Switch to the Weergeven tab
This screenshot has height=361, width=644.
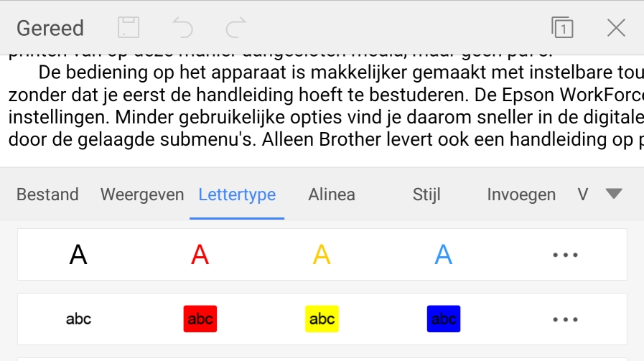142,194
